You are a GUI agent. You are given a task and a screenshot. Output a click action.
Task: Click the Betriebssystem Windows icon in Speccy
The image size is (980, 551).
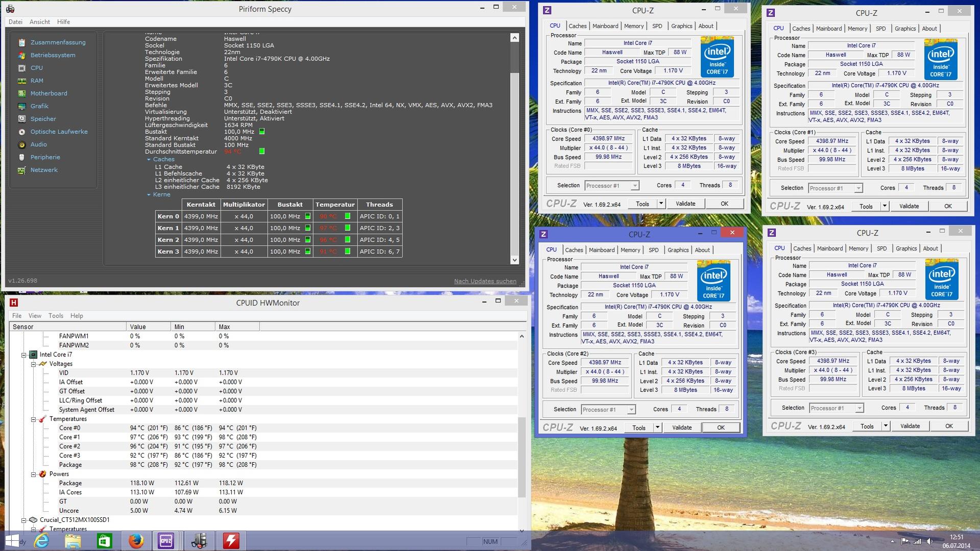(21, 55)
